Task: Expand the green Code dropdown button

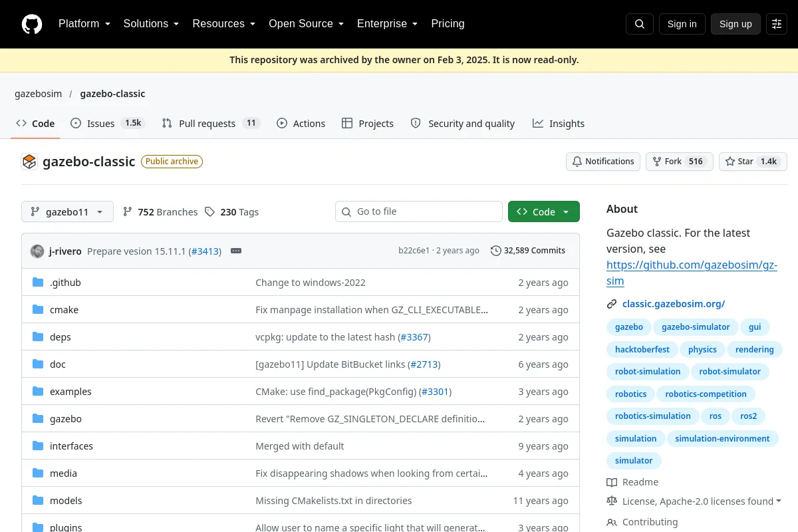Action: pos(544,211)
